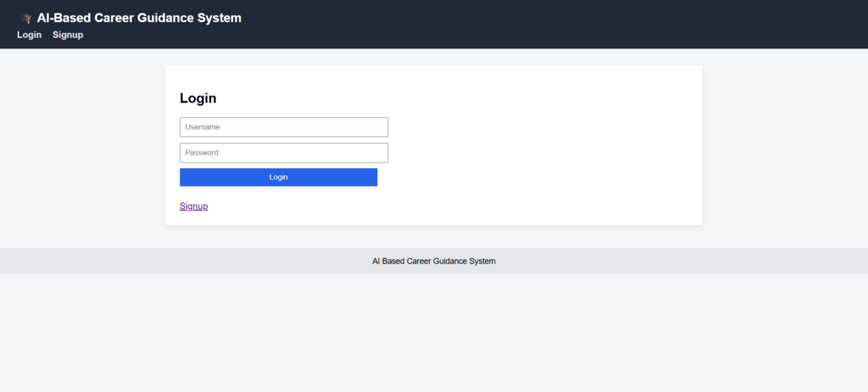The height and width of the screenshot is (392, 868).
Task: Click the gray footer bar beside the text
Action: click(678, 261)
